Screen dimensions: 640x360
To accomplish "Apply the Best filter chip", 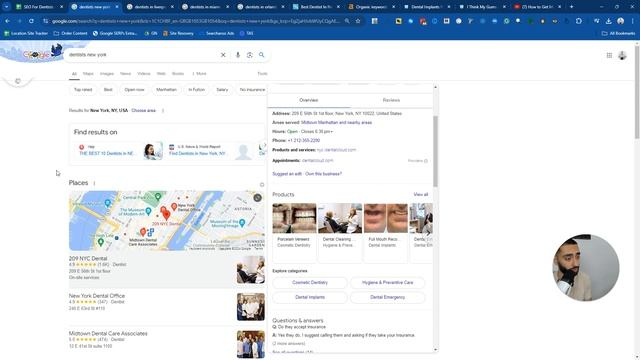I will 108,90.
